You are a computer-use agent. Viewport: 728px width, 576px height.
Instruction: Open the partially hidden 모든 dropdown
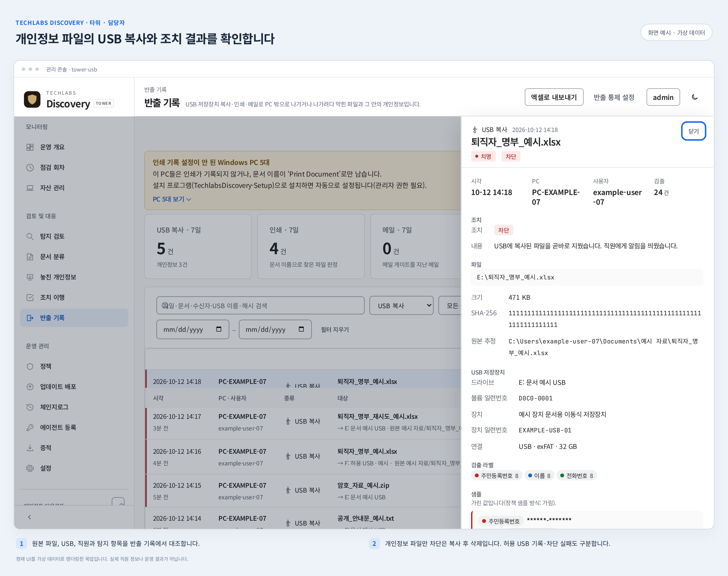pos(450,306)
